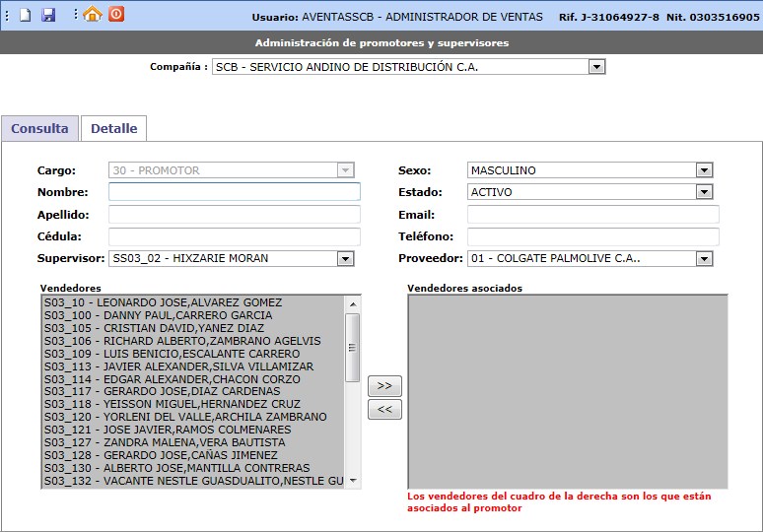Switch to the Detalle tab
Image resolution: width=763 pixels, height=532 pixels.
coord(114,128)
